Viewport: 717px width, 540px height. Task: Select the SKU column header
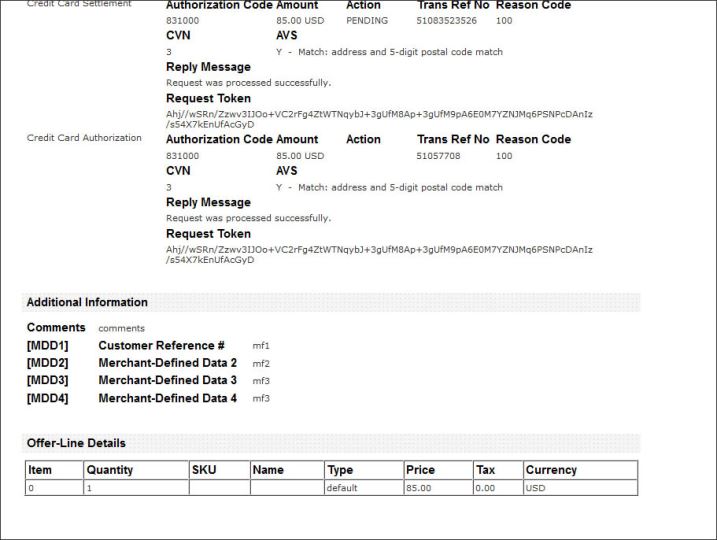click(x=203, y=470)
